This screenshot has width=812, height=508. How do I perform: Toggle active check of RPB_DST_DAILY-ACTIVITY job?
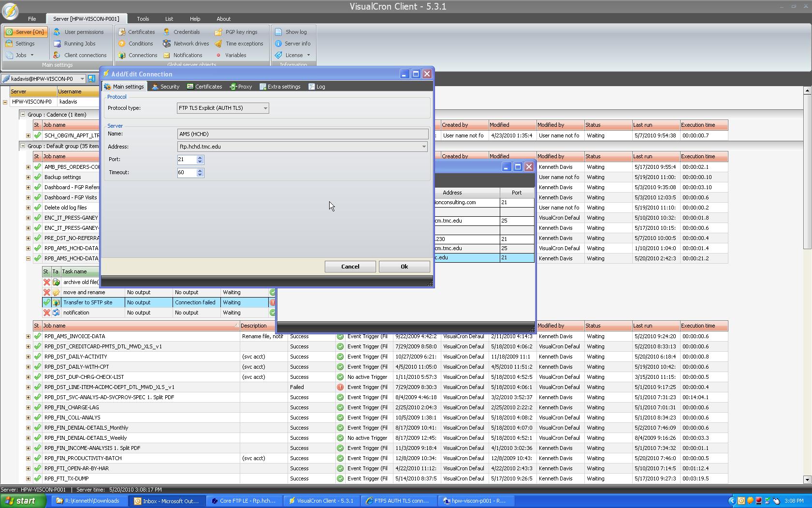click(x=38, y=357)
